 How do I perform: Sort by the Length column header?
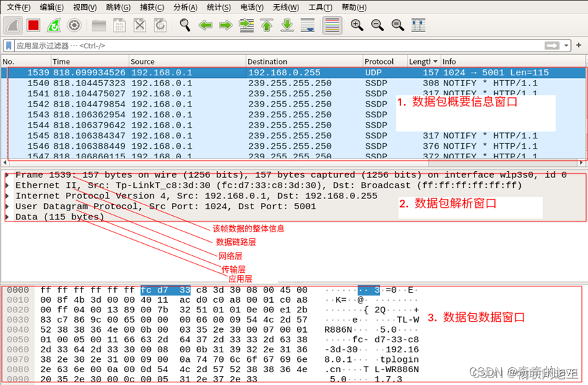click(423, 61)
